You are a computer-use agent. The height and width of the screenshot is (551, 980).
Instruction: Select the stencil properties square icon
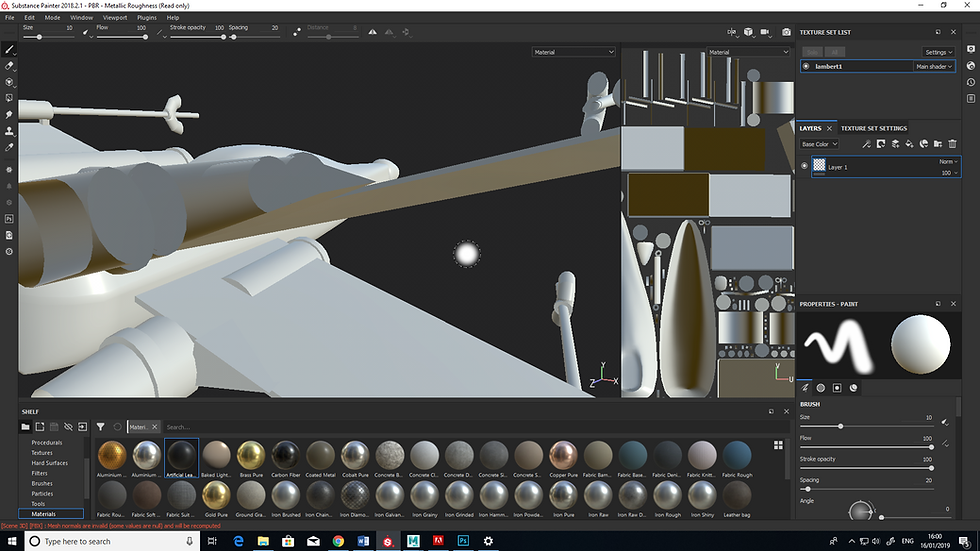point(837,388)
